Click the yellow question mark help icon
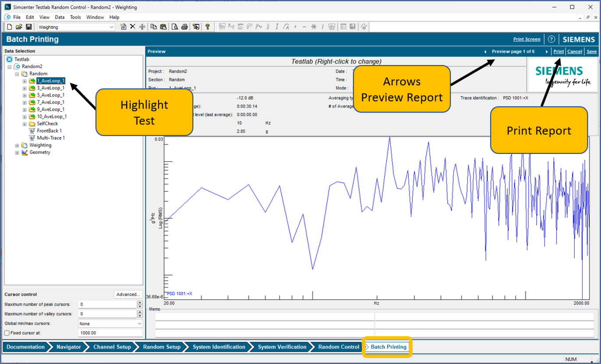The height and width of the screenshot is (364, 601). click(208, 27)
